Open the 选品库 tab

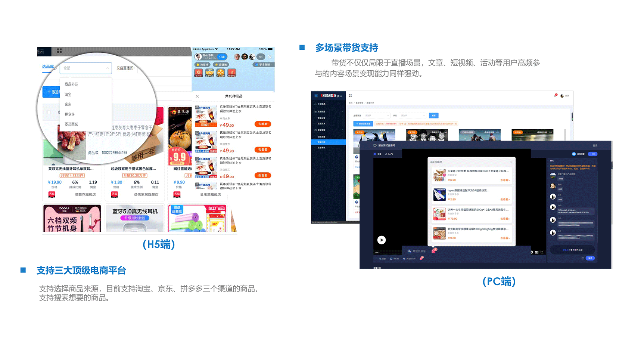pyautogui.click(x=48, y=67)
